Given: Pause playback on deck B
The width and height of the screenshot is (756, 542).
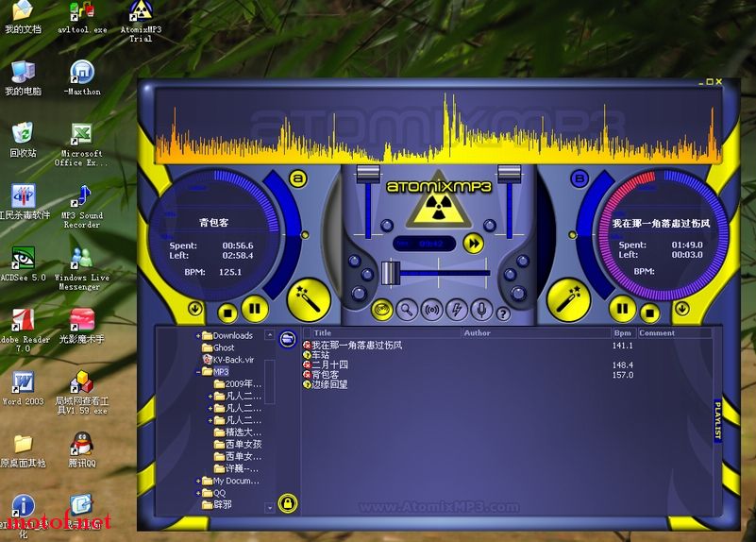Looking at the screenshot, I should (622, 309).
